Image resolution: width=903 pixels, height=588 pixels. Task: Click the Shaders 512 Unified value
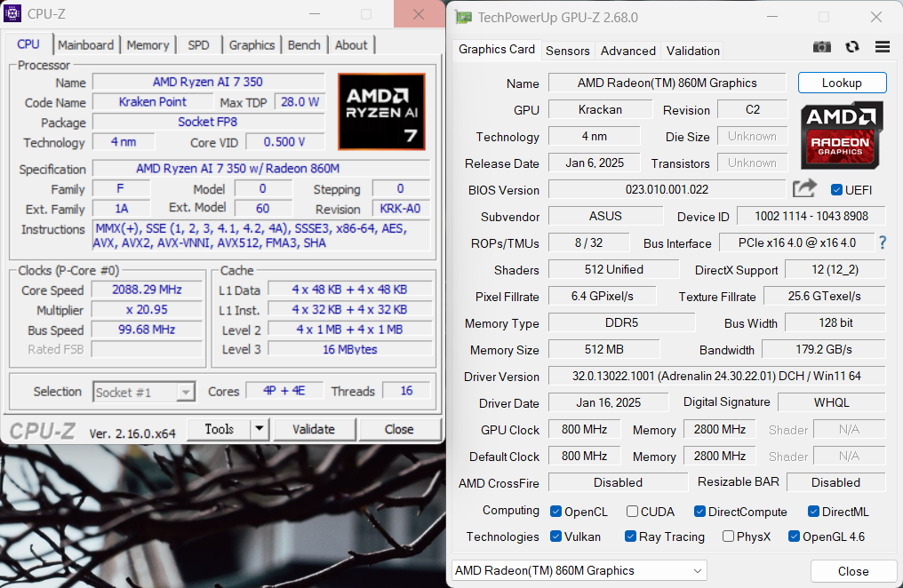click(x=613, y=269)
